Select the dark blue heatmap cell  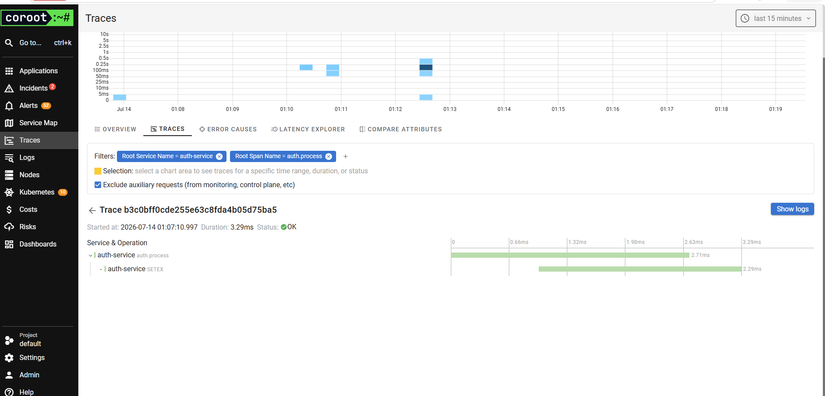coord(426,67)
